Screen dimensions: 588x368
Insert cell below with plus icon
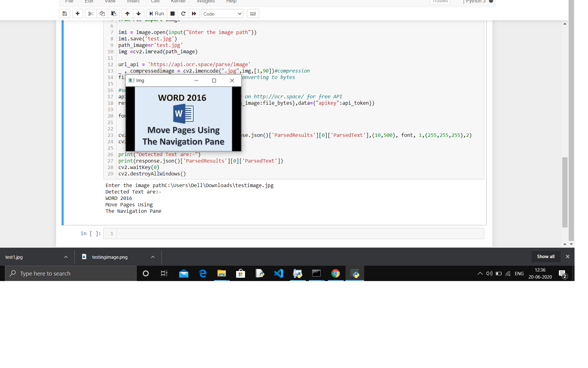click(77, 14)
